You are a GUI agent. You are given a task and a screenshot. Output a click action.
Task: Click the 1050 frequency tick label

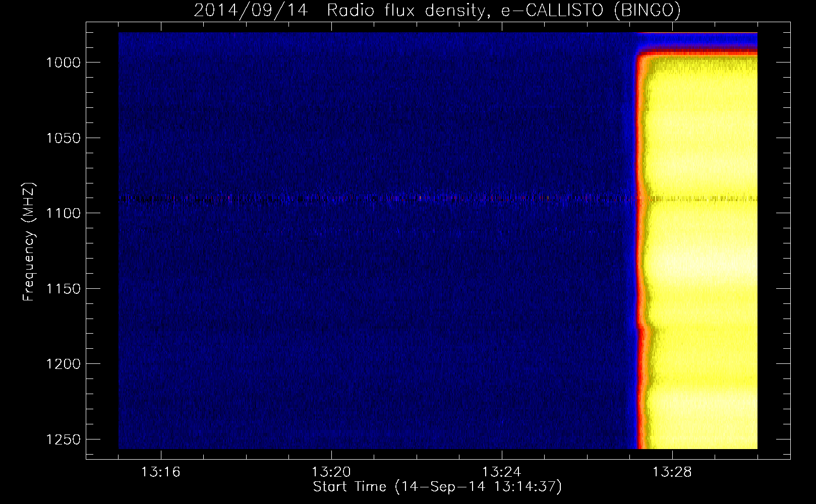point(64,138)
